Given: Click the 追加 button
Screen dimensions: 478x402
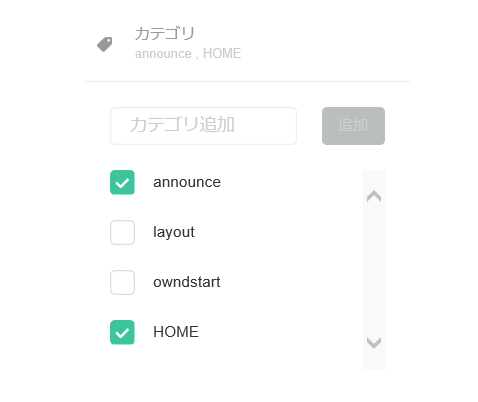Looking at the screenshot, I should coord(353,126).
